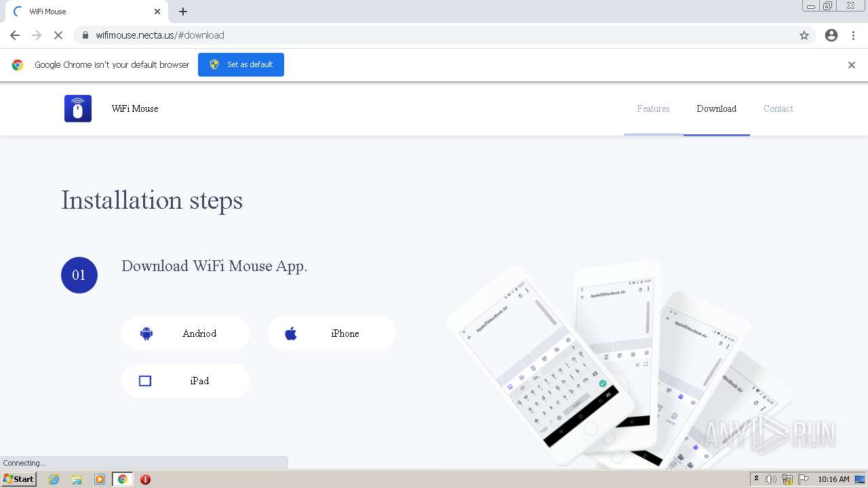Stop page loading with X button
This screenshot has height=488, width=868.
(x=58, y=35)
